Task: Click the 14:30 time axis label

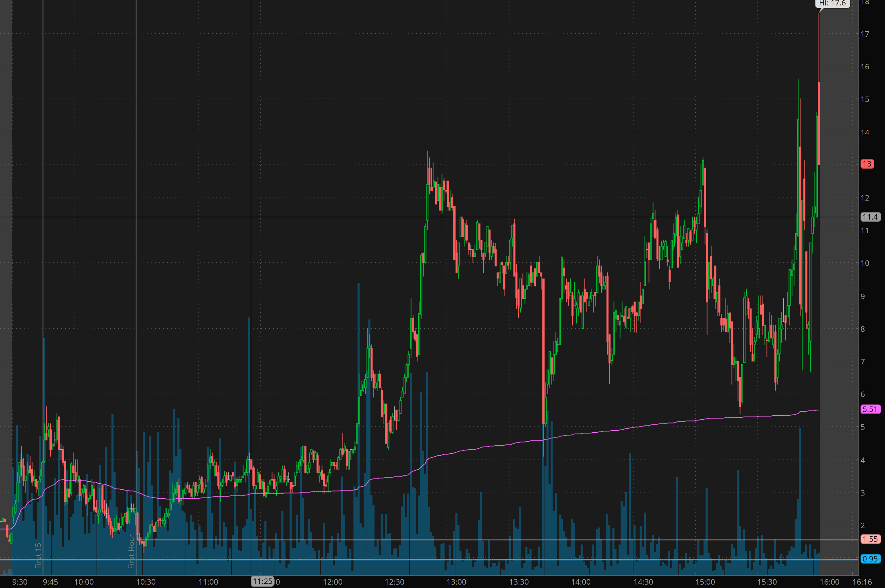Action: click(643, 582)
